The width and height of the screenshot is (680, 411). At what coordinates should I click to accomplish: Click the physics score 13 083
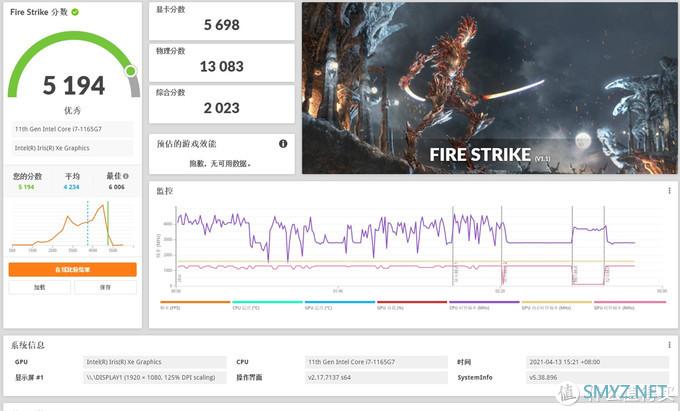point(222,66)
